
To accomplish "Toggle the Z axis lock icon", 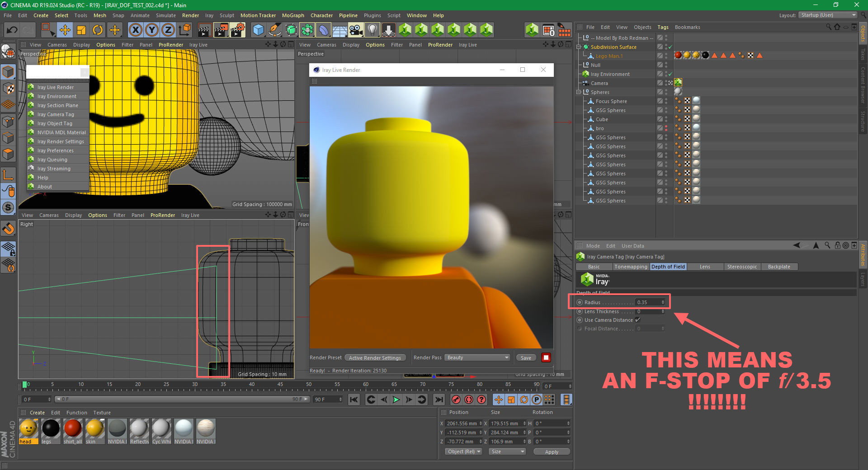I will [168, 30].
